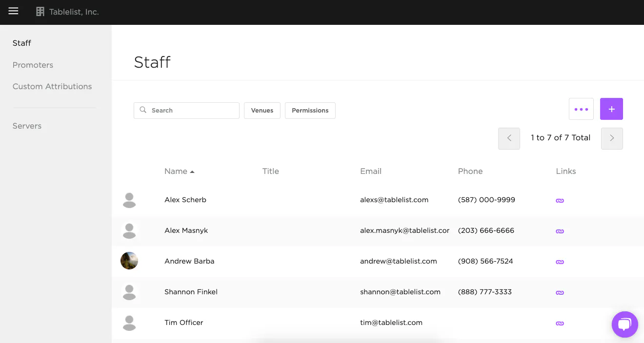Open Custom Attributions in the sidebar

pos(52,86)
